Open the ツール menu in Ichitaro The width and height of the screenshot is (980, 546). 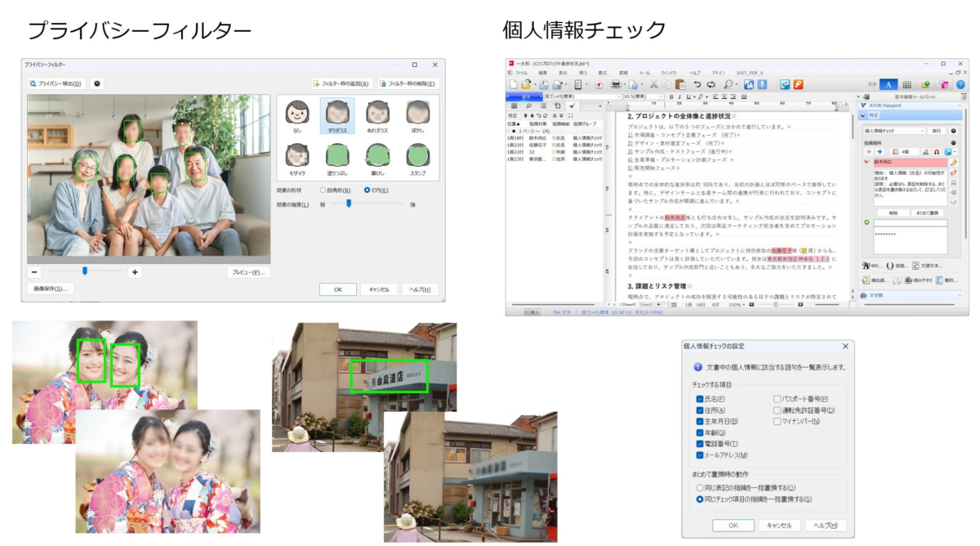tap(645, 73)
